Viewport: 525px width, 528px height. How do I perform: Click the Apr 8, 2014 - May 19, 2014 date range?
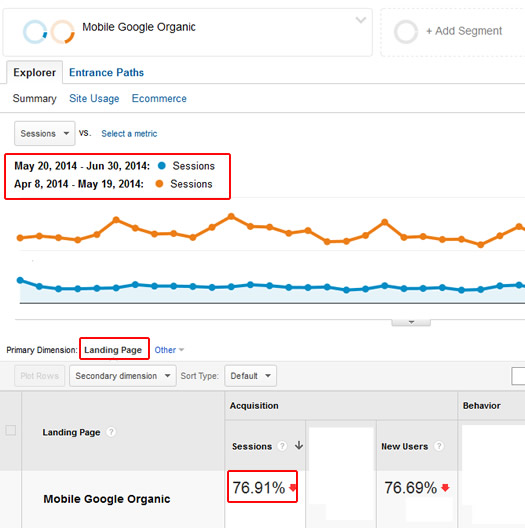click(x=79, y=184)
